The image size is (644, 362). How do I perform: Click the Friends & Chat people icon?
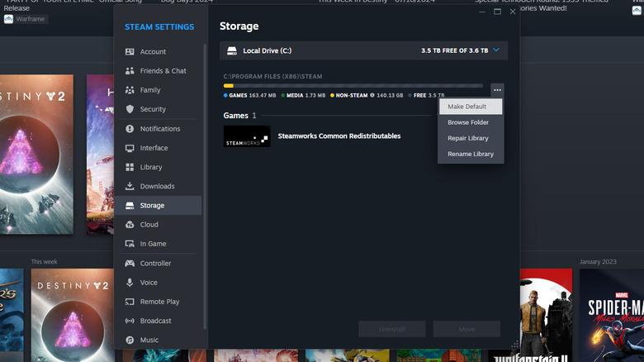pos(130,71)
